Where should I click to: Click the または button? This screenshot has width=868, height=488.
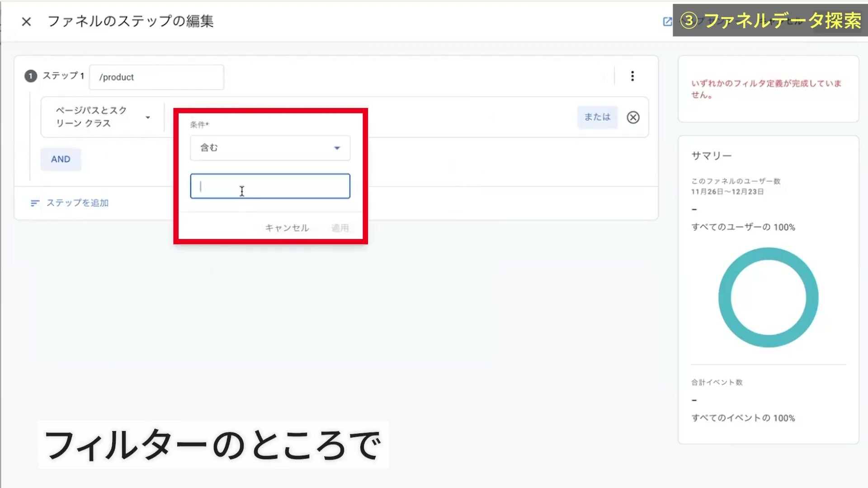597,117
